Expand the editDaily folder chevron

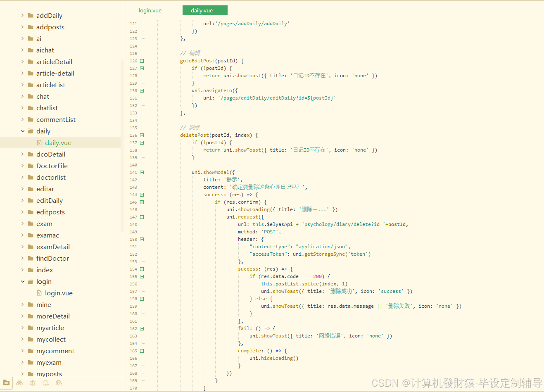(x=23, y=200)
